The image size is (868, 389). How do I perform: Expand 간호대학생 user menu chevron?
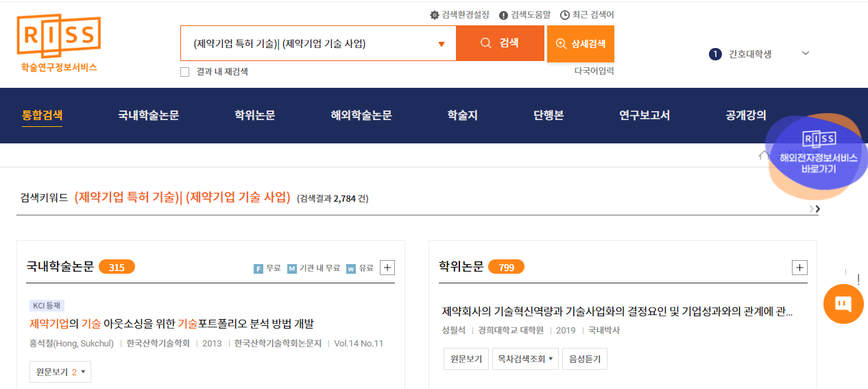[806, 54]
